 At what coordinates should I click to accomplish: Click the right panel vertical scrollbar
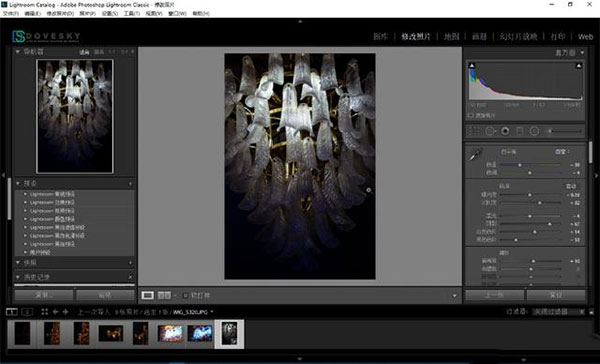590,152
